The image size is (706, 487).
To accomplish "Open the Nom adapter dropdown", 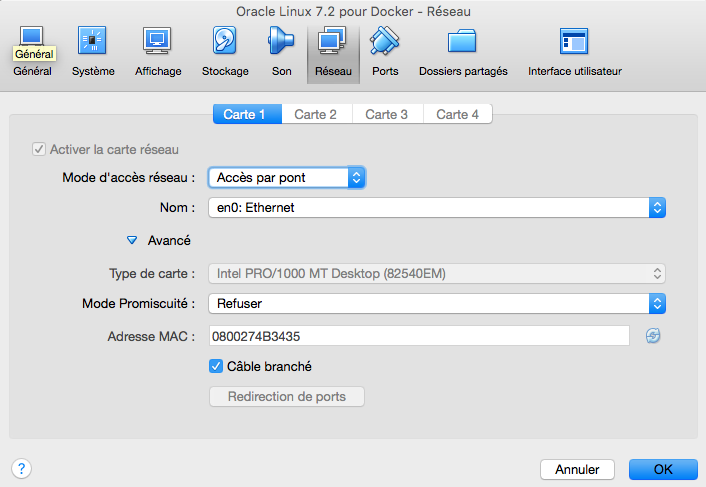I will click(x=437, y=208).
